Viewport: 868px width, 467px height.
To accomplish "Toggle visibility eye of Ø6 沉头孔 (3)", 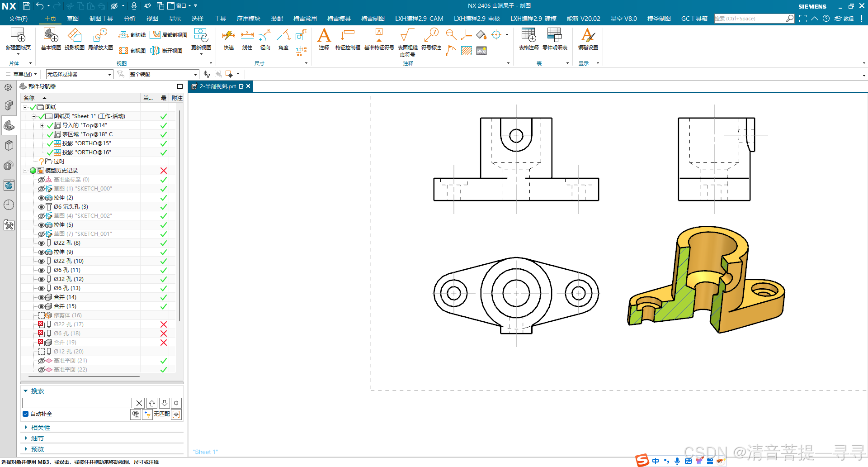I will [x=41, y=207].
